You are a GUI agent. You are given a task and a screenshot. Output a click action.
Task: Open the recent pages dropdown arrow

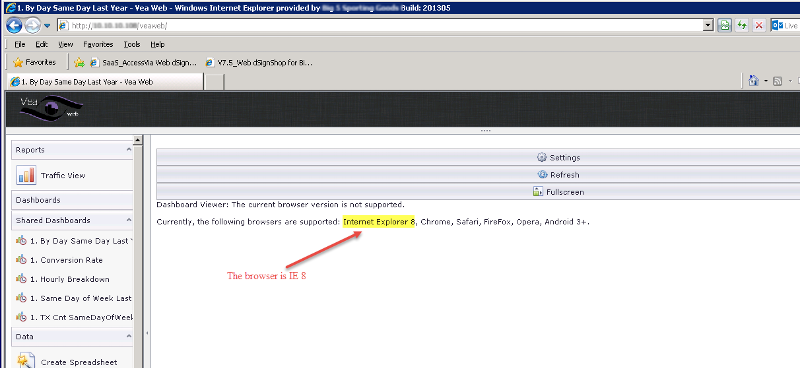(47, 26)
